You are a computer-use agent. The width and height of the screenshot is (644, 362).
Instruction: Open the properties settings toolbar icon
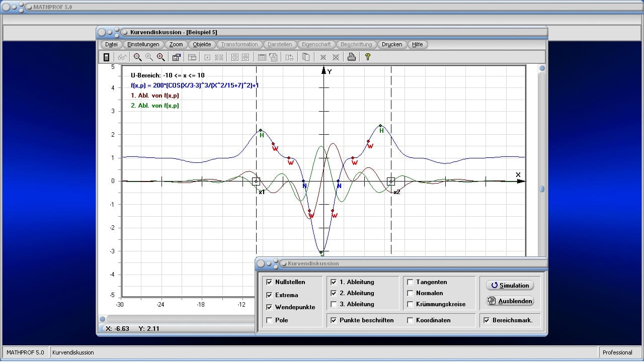tap(176, 57)
